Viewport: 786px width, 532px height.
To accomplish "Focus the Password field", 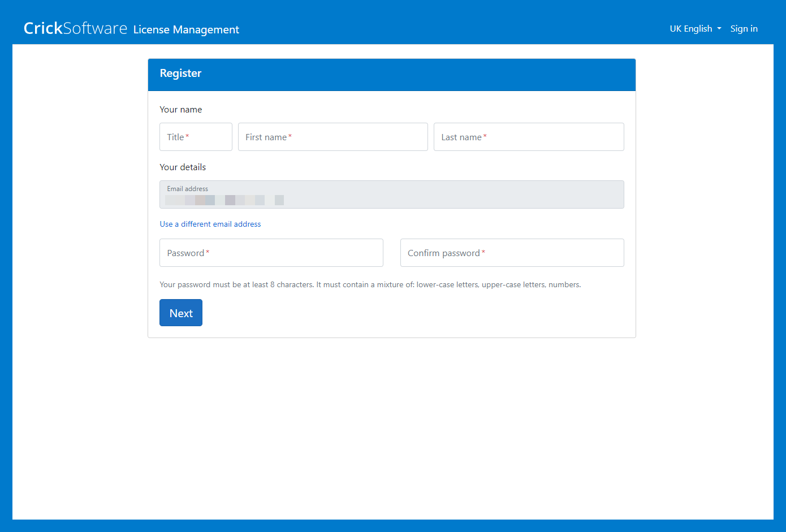I will tap(271, 253).
